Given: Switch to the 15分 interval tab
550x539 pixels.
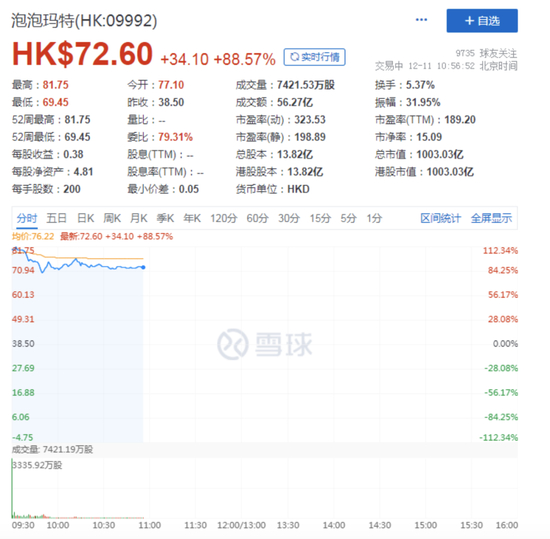Looking at the screenshot, I should coord(320,218).
